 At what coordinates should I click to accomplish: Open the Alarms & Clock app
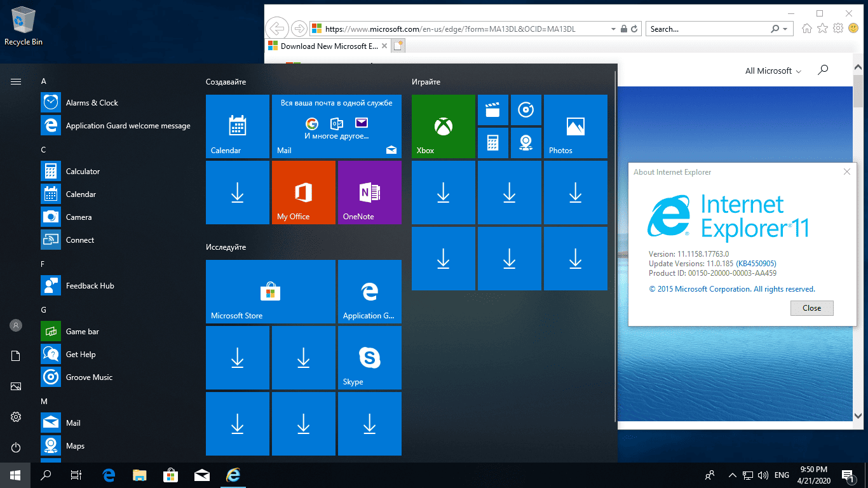point(116,103)
